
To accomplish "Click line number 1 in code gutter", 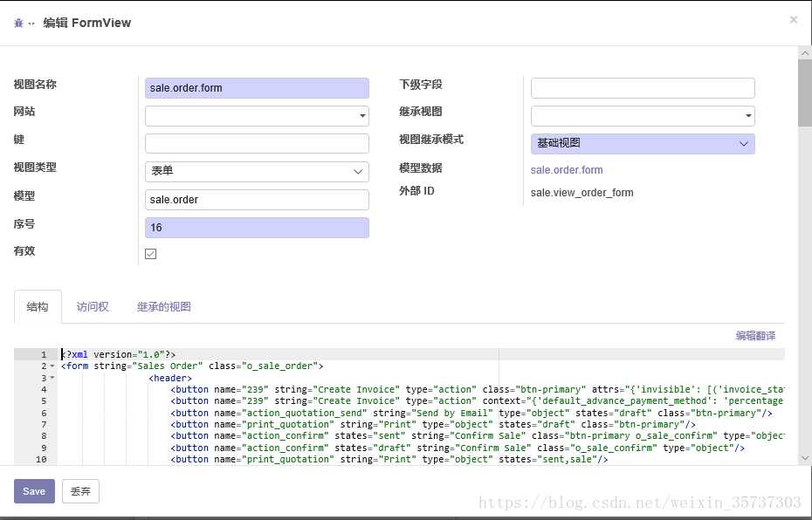I will click(x=44, y=354).
